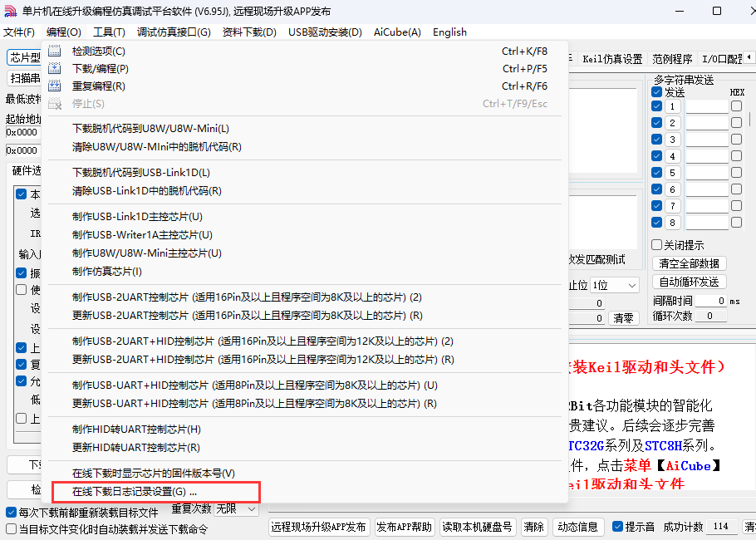Toggle the 提示音 checkbox
Screen dimensions: 756x540
point(617,527)
